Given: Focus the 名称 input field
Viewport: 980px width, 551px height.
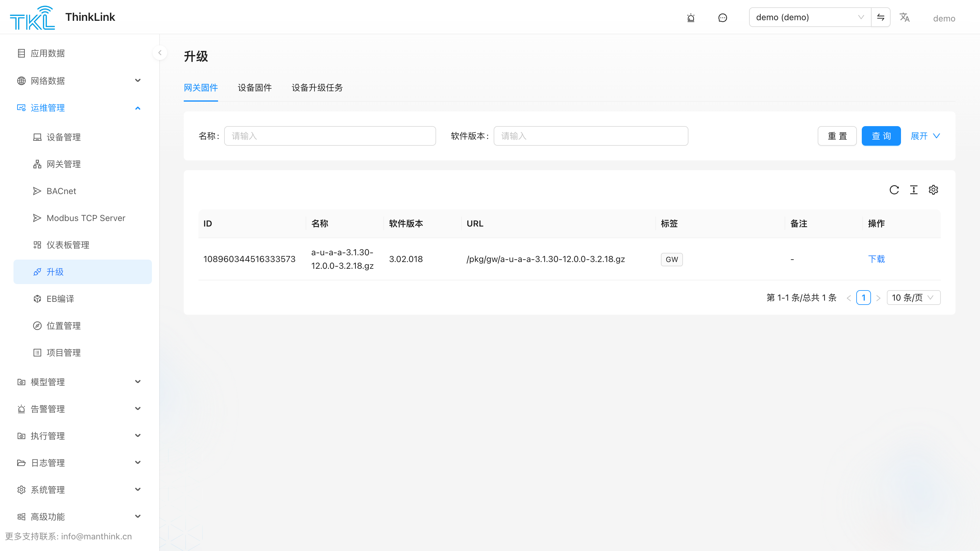Looking at the screenshot, I should (330, 136).
